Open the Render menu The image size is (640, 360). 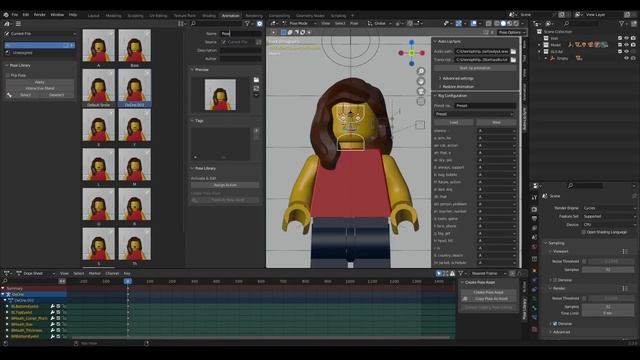pos(40,15)
